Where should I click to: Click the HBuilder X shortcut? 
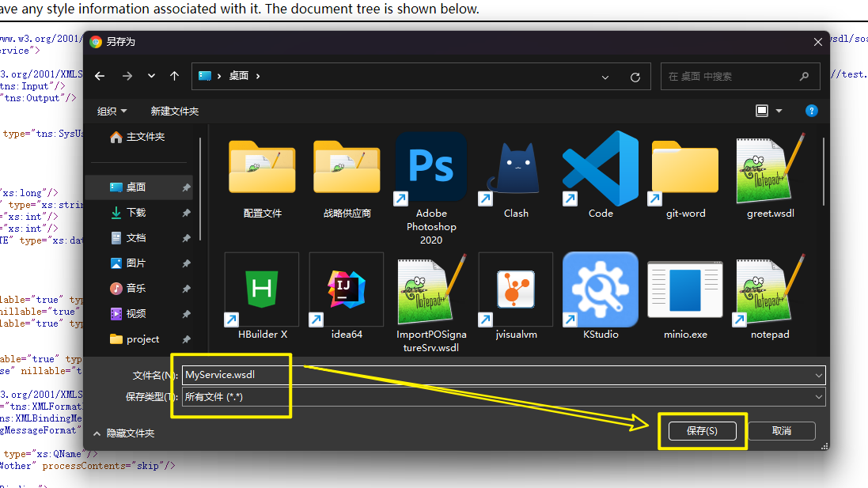(x=262, y=289)
